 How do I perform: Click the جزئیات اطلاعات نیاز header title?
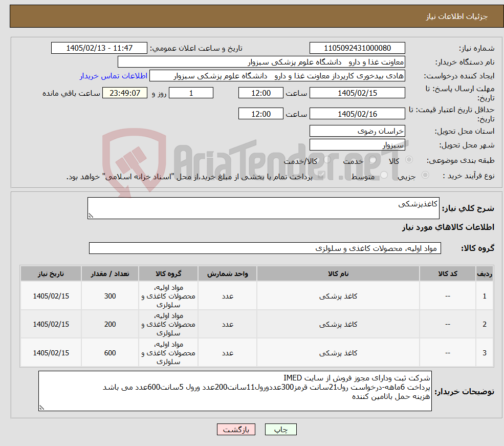(457, 16)
